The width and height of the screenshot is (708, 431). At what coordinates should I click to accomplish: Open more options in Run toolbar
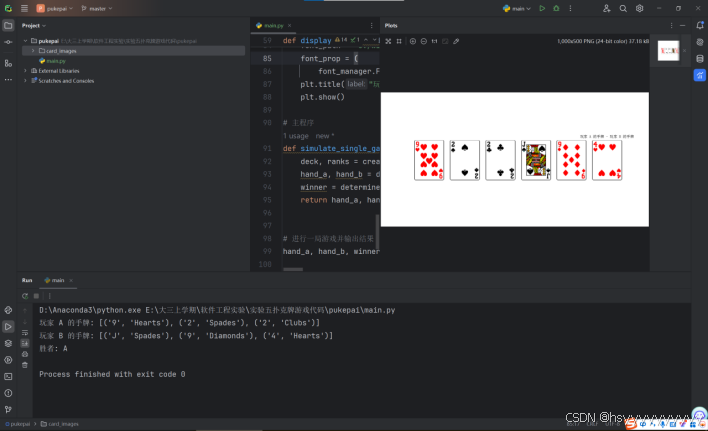coord(49,296)
